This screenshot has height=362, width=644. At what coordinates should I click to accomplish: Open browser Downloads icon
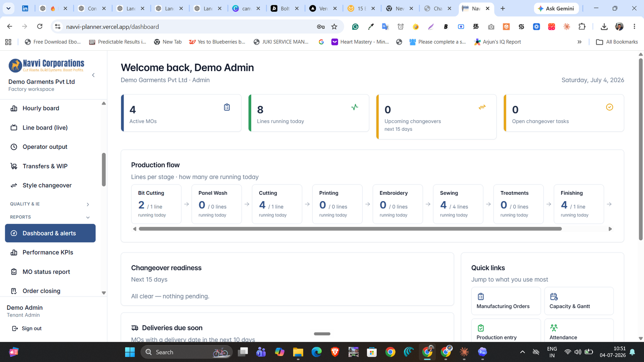[604, 27]
